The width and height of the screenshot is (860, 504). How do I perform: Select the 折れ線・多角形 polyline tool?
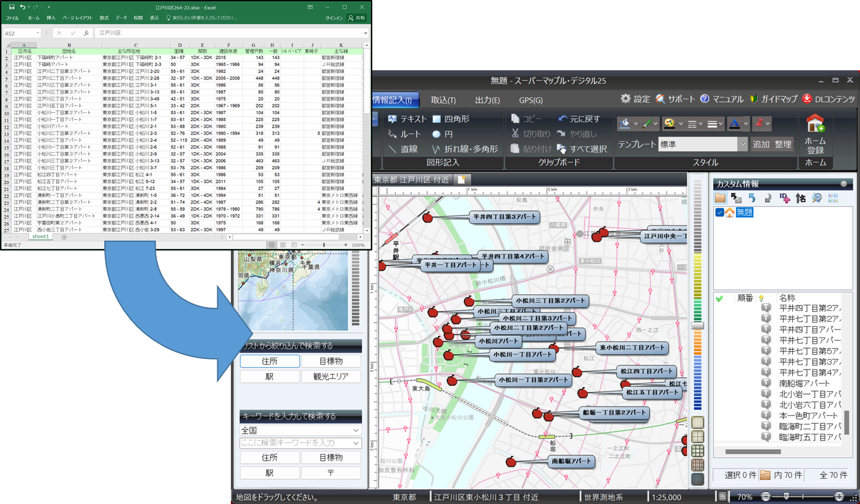tap(465, 149)
